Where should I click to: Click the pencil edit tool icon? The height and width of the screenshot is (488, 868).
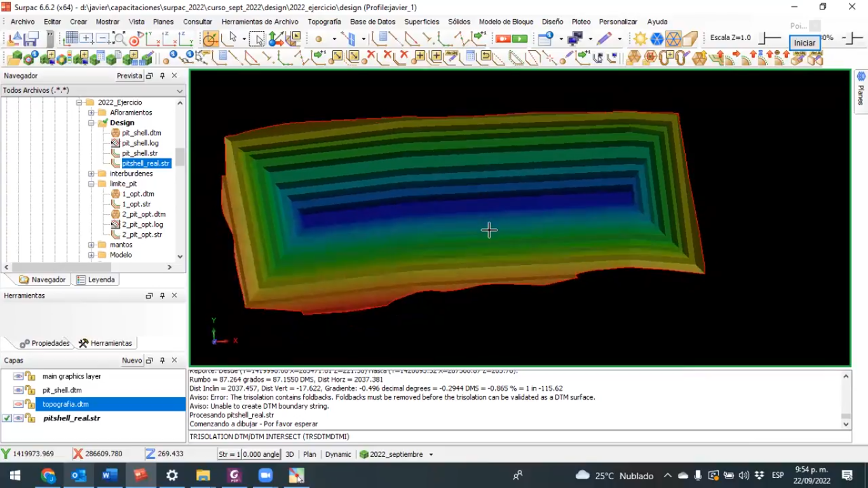(604, 38)
